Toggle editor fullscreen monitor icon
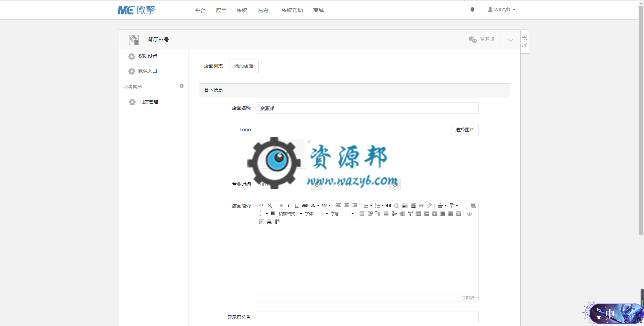The height and width of the screenshot is (326, 644). pos(474,205)
